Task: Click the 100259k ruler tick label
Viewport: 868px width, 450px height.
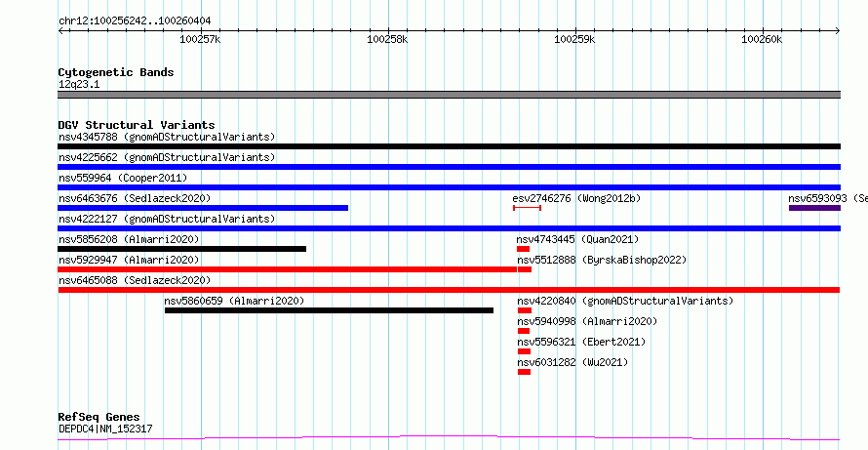Action: pos(574,39)
